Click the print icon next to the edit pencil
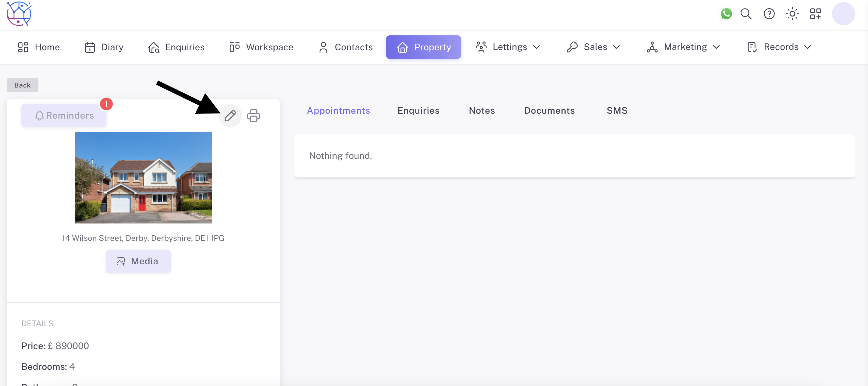The width and height of the screenshot is (868, 386). (253, 115)
